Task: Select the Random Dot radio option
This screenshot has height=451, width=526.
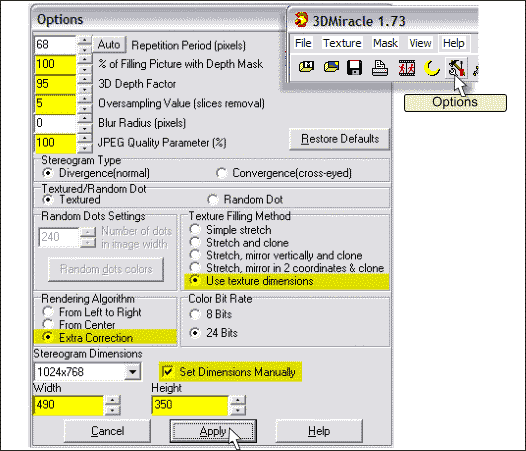Action: 212,200
